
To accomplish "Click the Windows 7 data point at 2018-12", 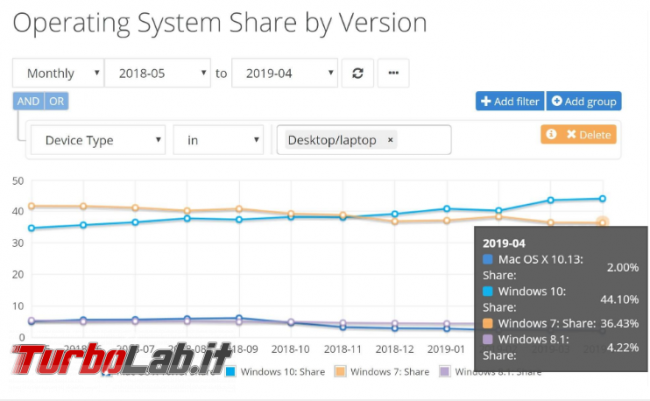I will pos(395,221).
